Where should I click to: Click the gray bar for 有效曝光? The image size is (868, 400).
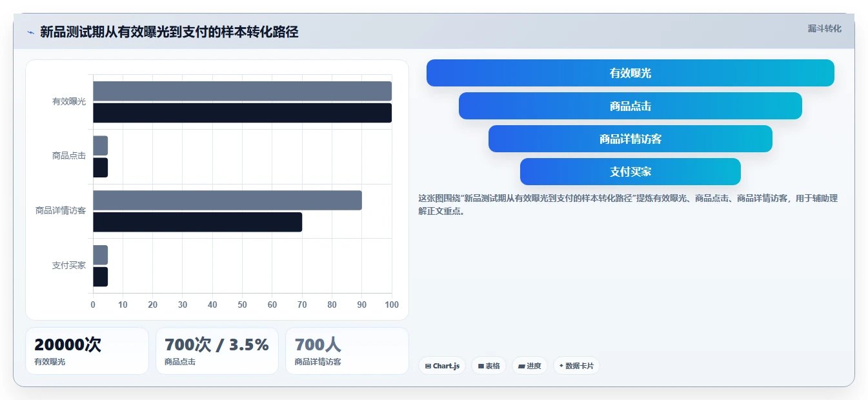(242, 91)
